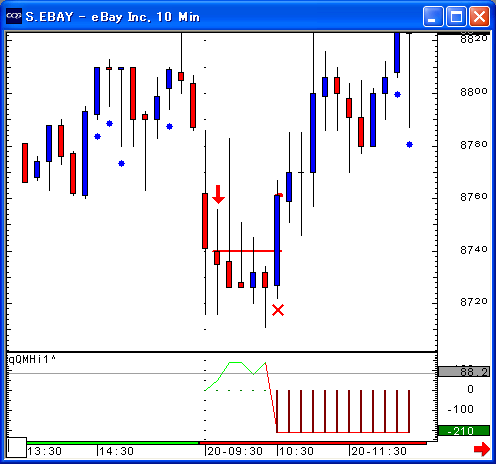The image size is (496, 464).
Task: Click the 20-11:30 time axis label
Action: click(x=379, y=451)
